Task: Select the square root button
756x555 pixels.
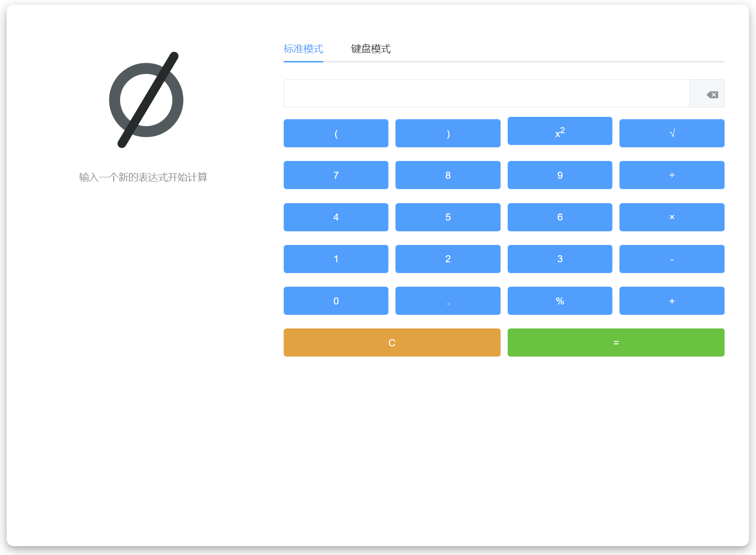Action: (x=671, y=133)
